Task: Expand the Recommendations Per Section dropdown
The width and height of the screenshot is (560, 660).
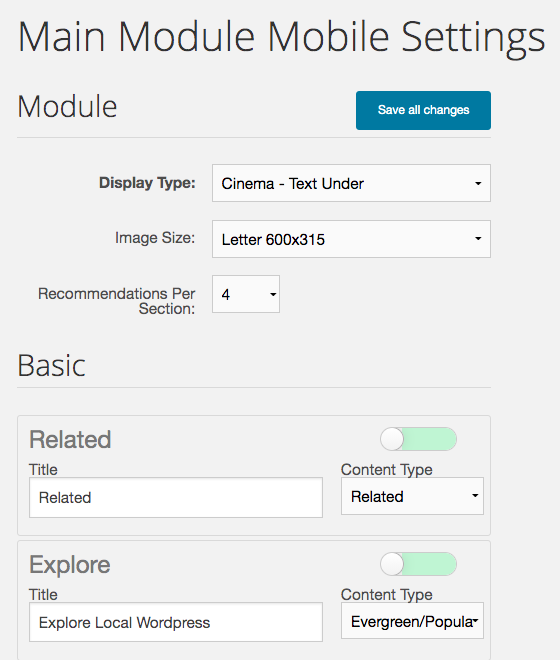Action: click(x=246, y=294)
